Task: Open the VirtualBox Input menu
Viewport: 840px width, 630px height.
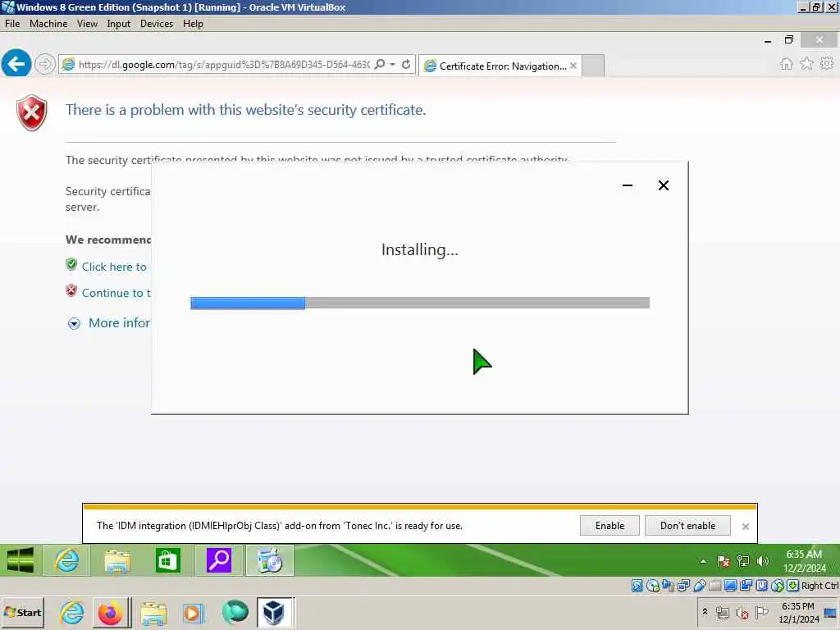Action: [118, 24]
